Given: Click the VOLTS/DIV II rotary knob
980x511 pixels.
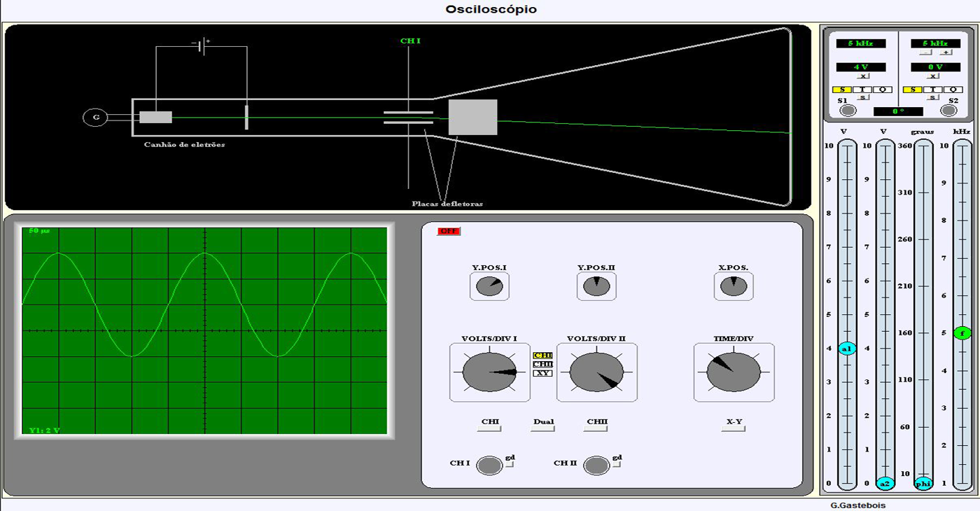Looking at the screenshot, I should (x=596, y=372).
